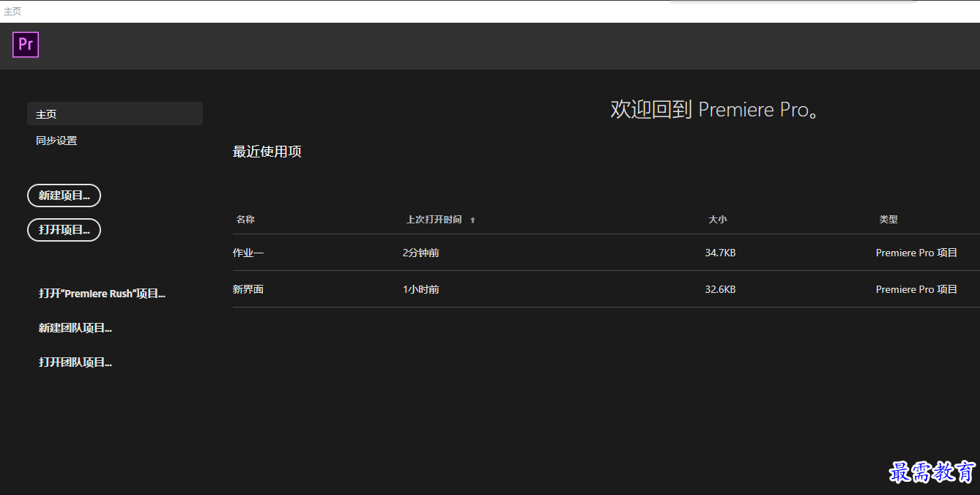Toggle sort arrow next to 上次打开时间
Image resolution: width=980 pixels, height=495 pixels.
point(472,220)
